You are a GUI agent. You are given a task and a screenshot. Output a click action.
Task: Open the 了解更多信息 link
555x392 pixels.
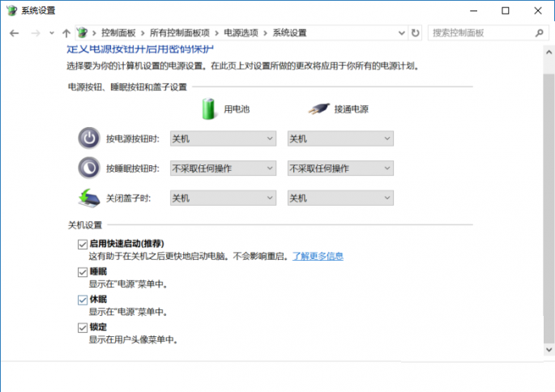tap(318, 256)
